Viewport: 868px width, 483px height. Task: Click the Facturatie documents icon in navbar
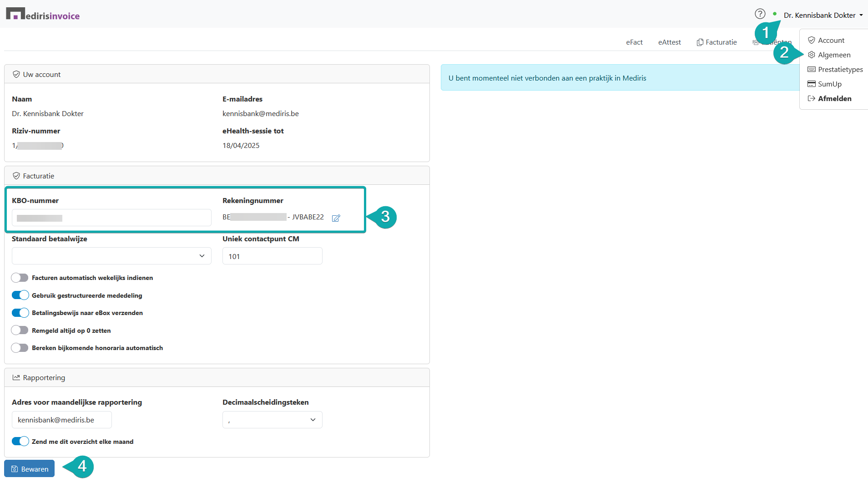(700, 42)
